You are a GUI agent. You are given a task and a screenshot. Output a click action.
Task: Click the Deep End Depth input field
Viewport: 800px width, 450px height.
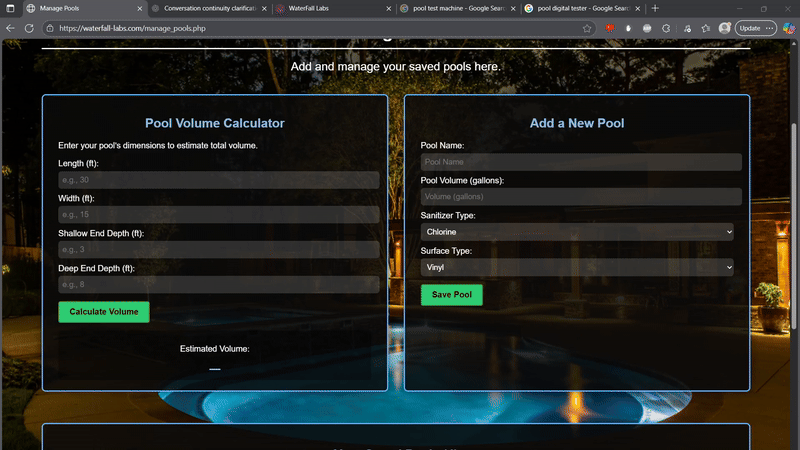coord(218,285)
